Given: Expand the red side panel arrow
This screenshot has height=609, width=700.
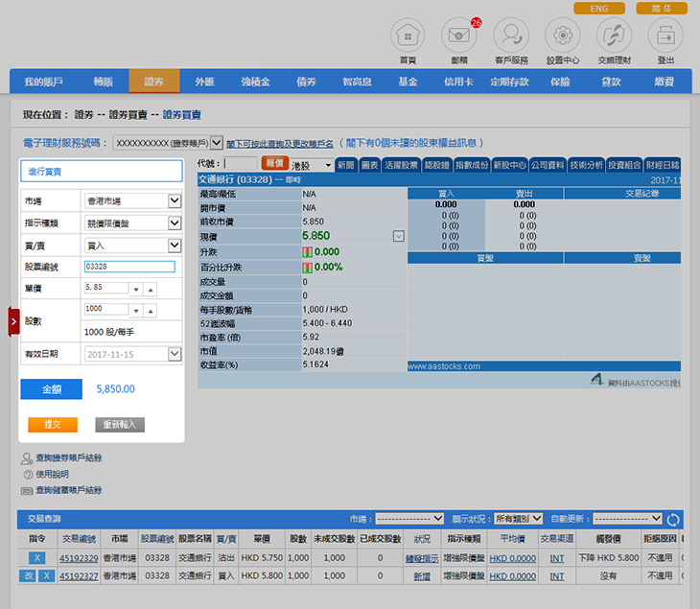Looking at the screenshot, I should click(13, 322).
